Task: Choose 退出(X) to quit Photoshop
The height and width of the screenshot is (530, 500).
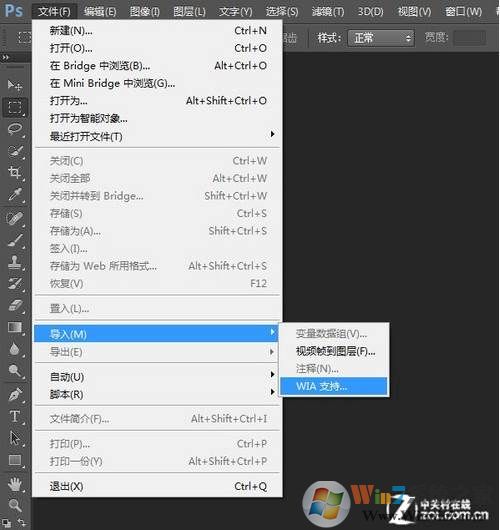Action: pos(158,486)
